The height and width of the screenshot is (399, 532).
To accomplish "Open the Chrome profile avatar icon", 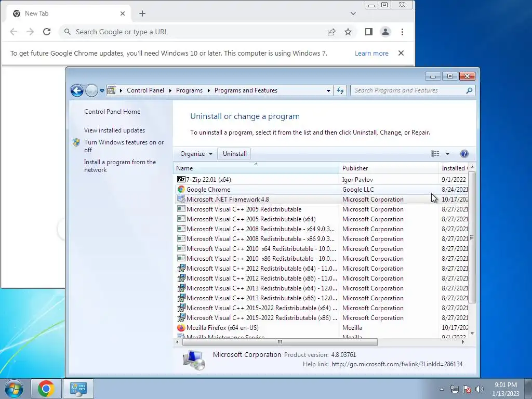I will tap(385, 32).
